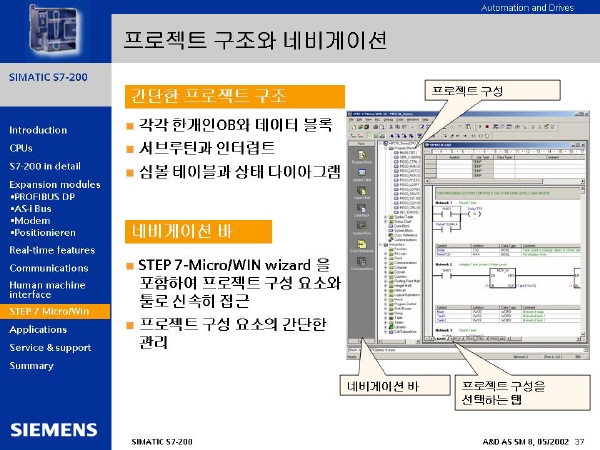Switch to the SBR_0 tab in program editor
The image size is (600, 450).
pyautogui.click(x=456, y=339)
